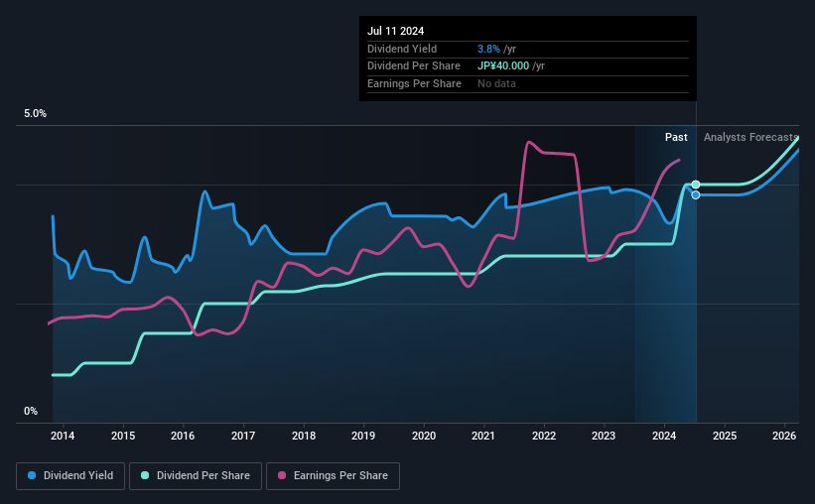Click the '0%' y-axis label
815x504 pixels.
point(31,411)
